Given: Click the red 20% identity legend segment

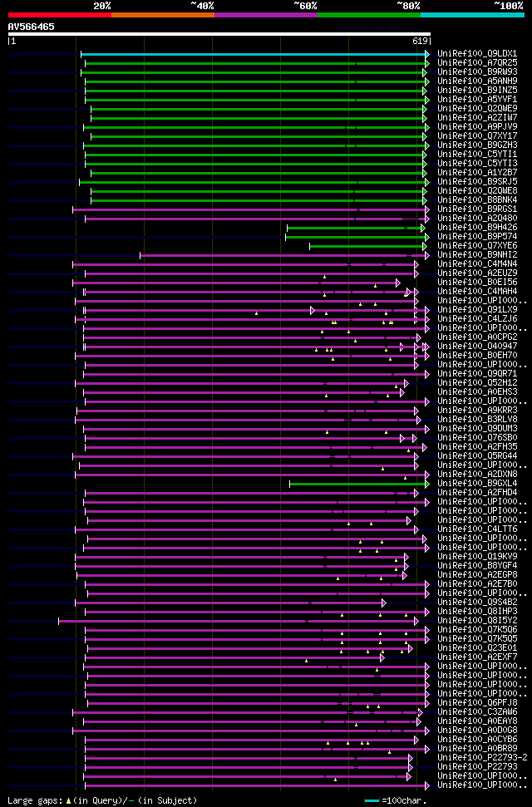Looking at the screenshot, I should click(60, 15).
